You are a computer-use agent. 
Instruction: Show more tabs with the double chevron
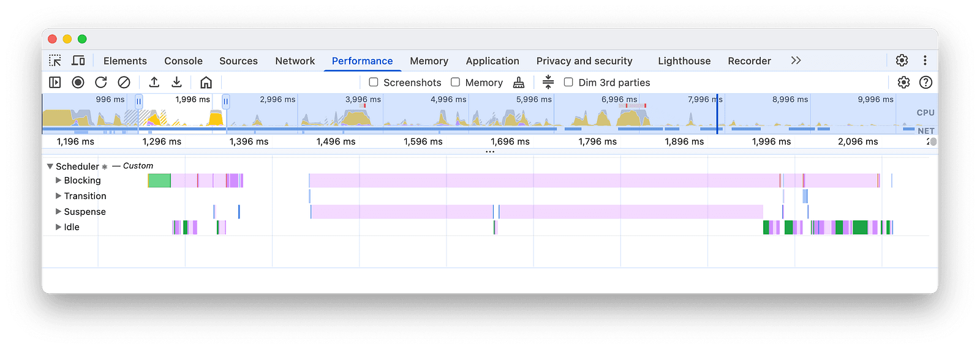tap(796, 61)
